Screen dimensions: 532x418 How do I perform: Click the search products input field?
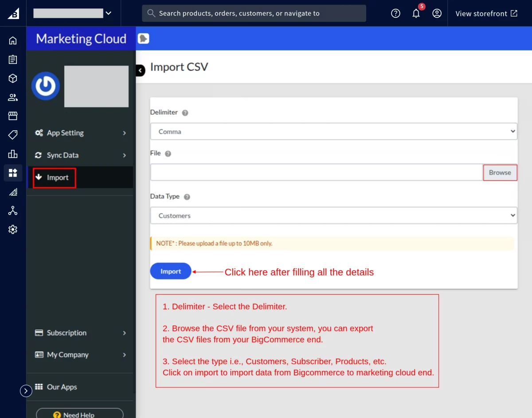(x=254, y=13)
